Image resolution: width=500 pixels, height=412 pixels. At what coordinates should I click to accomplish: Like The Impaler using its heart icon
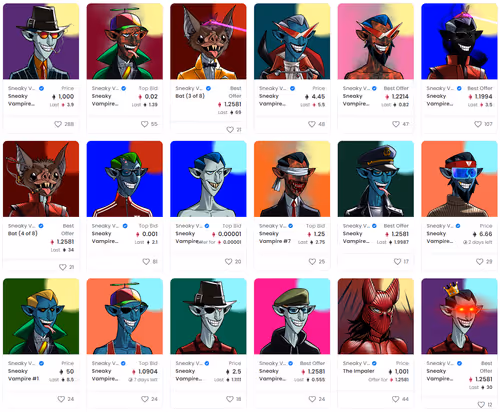point(396,399)
